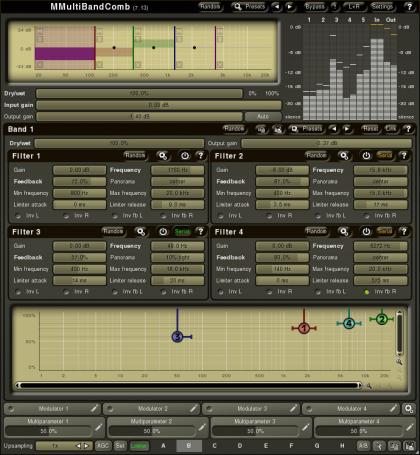Enable AGC button
This screenshot has width=420, height=455.
[103, 446]
